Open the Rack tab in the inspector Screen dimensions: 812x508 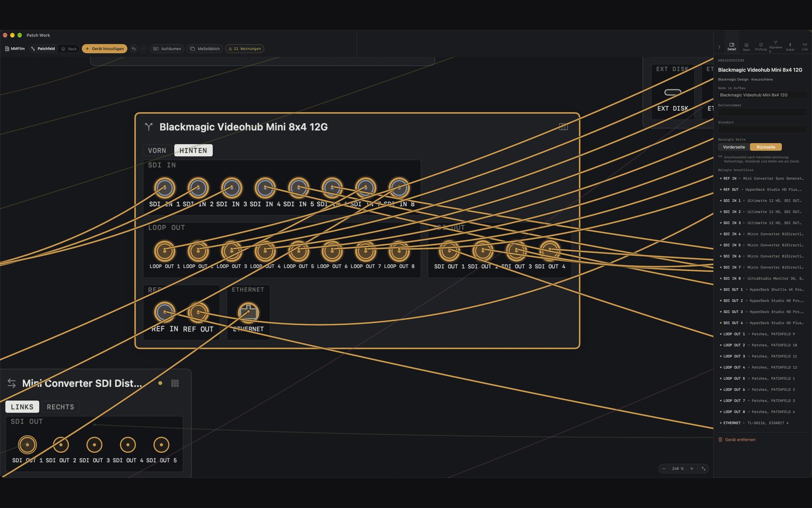pos(747,47)
